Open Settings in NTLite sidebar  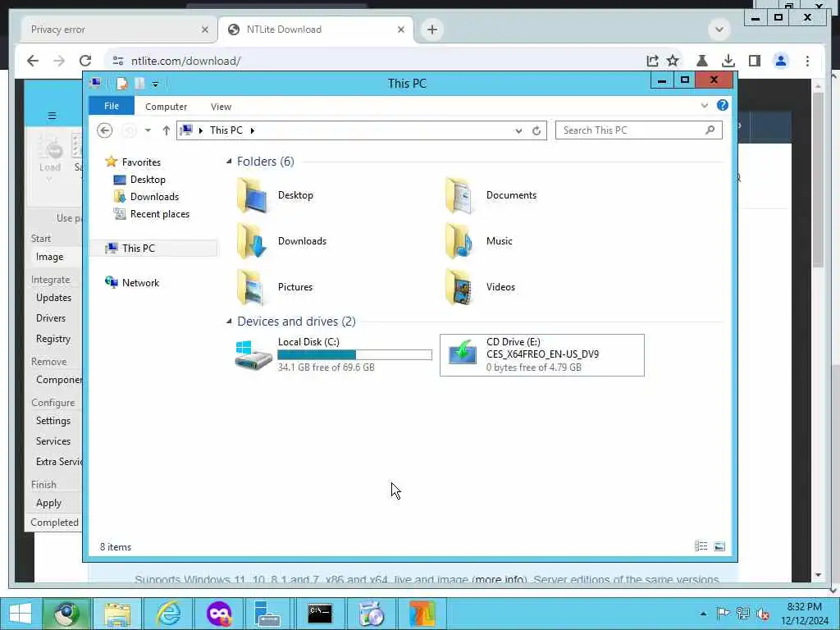[x=53, y=421]
